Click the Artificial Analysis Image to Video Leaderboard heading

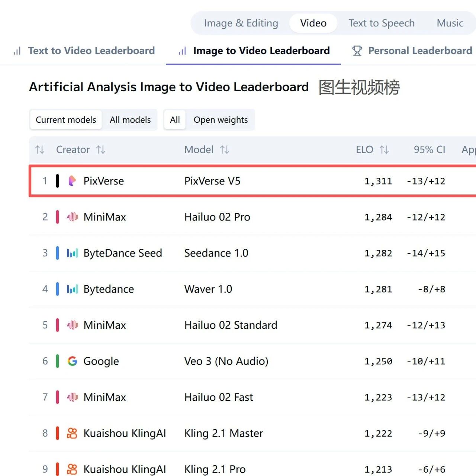pos(169,87)
